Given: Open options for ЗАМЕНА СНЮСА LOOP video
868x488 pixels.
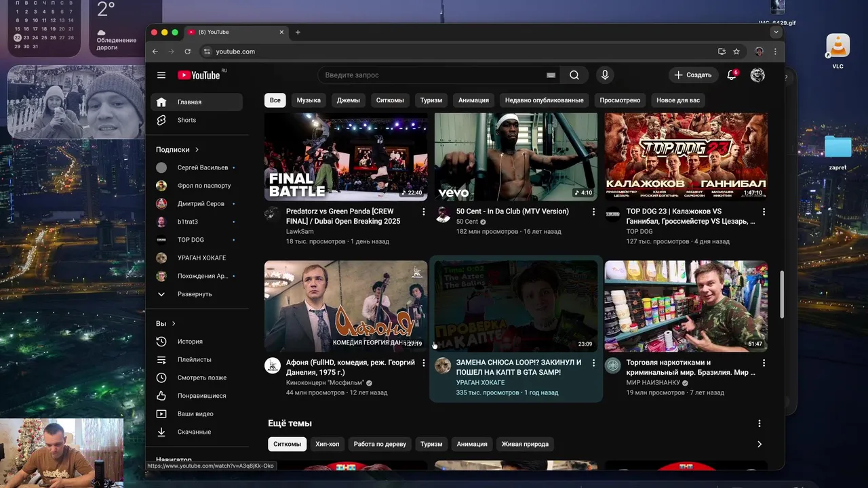Looking at the screenshot, I should (x=593, y=363).
